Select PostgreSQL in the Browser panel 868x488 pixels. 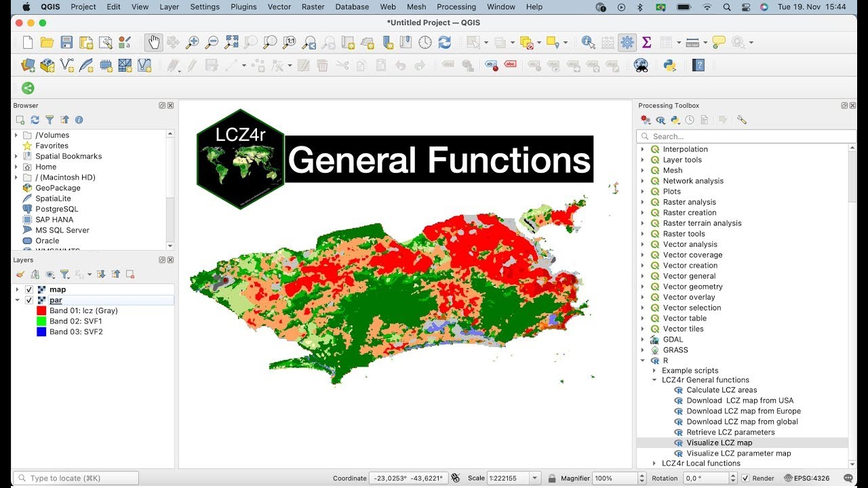(57, 209)
